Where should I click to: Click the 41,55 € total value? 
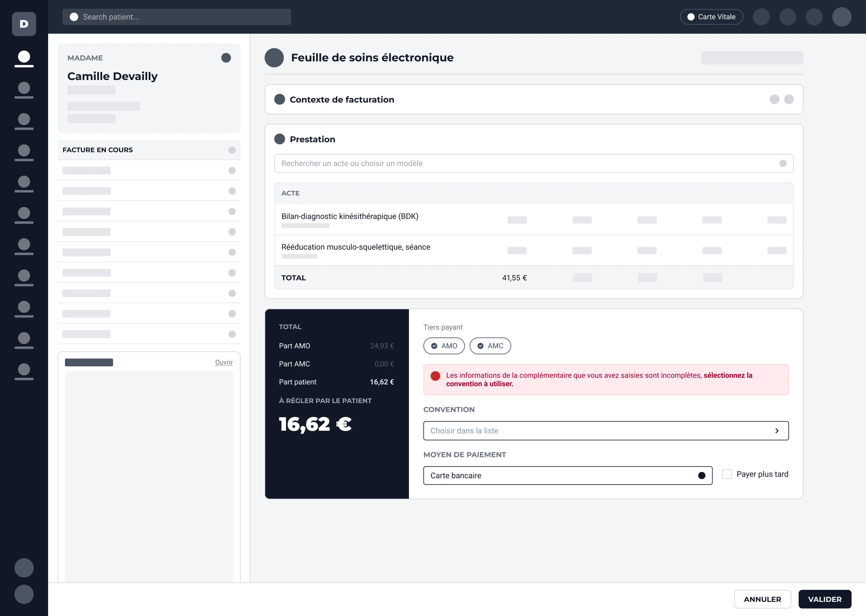[514, 278]
